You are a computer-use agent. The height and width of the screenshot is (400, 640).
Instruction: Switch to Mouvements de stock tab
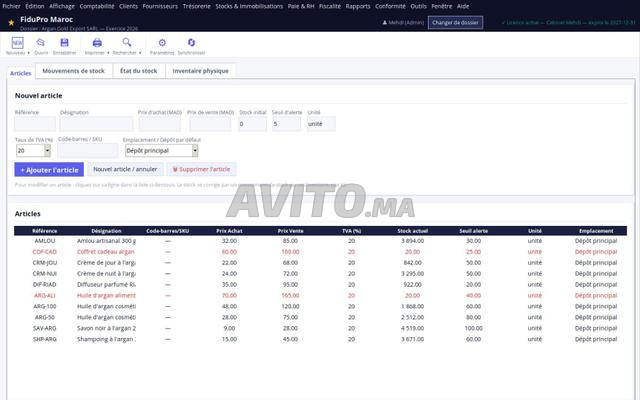point(73,71)
